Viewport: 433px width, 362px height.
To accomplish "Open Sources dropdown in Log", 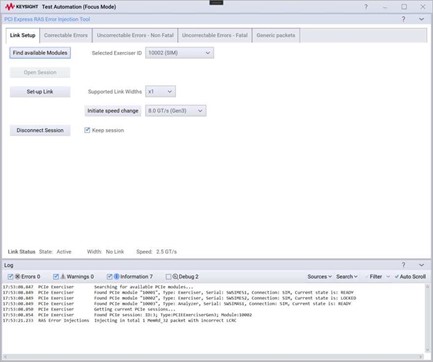I will pyautogui.click(x=319, y=277).
